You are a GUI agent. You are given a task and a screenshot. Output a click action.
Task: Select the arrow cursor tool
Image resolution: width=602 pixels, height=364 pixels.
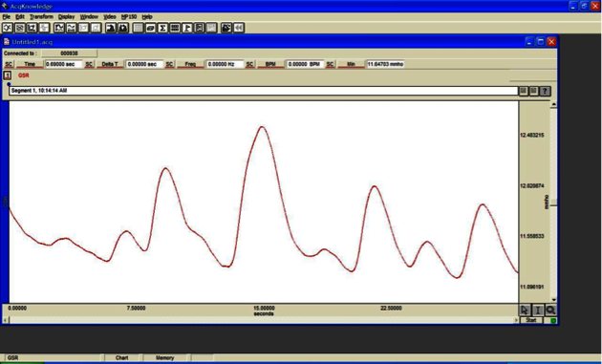pos(525,310)
